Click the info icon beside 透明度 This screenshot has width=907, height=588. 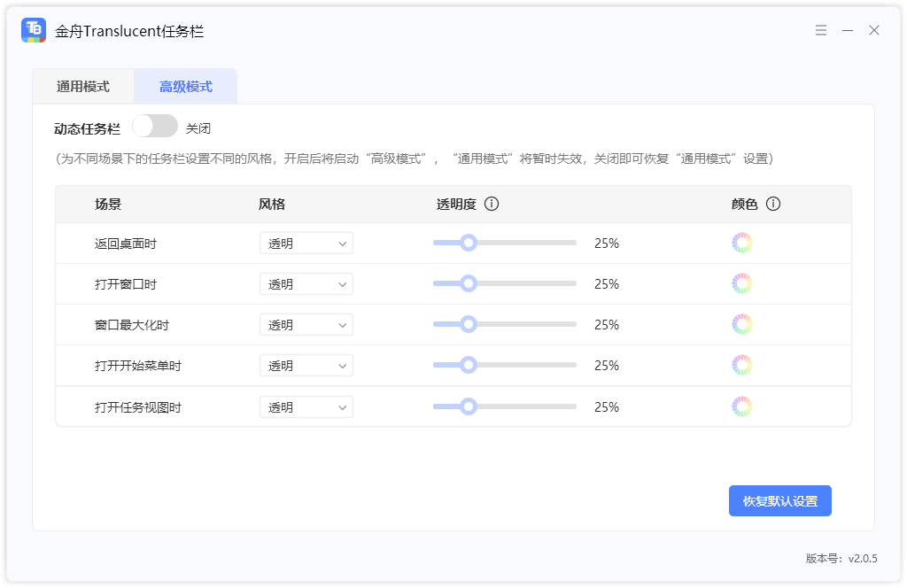[492, 204]
